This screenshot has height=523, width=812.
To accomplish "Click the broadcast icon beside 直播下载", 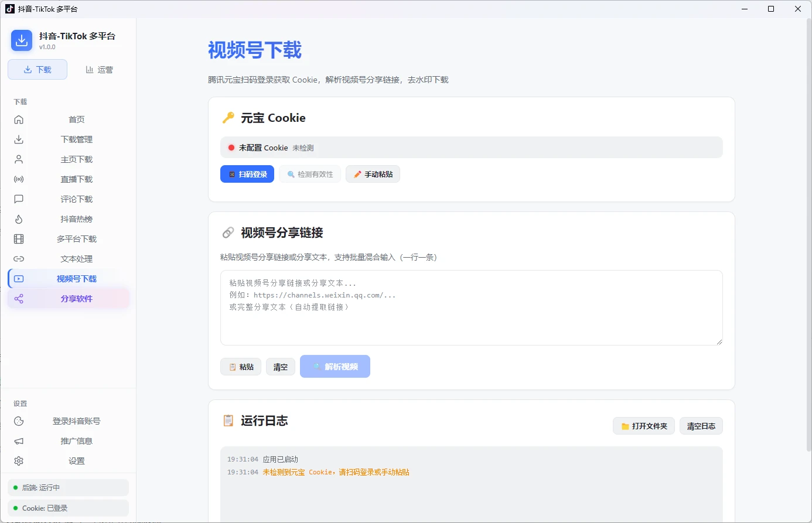I will click(19, 179).
